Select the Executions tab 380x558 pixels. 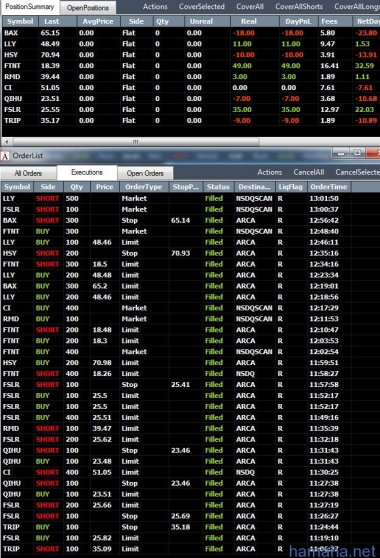pyautogui.click(x=87, y=172)
